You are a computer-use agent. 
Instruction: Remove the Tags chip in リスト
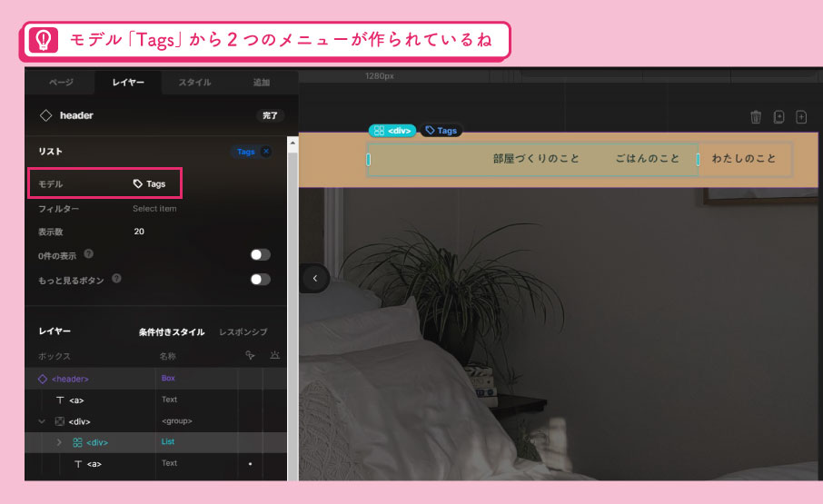coord(266,152)
